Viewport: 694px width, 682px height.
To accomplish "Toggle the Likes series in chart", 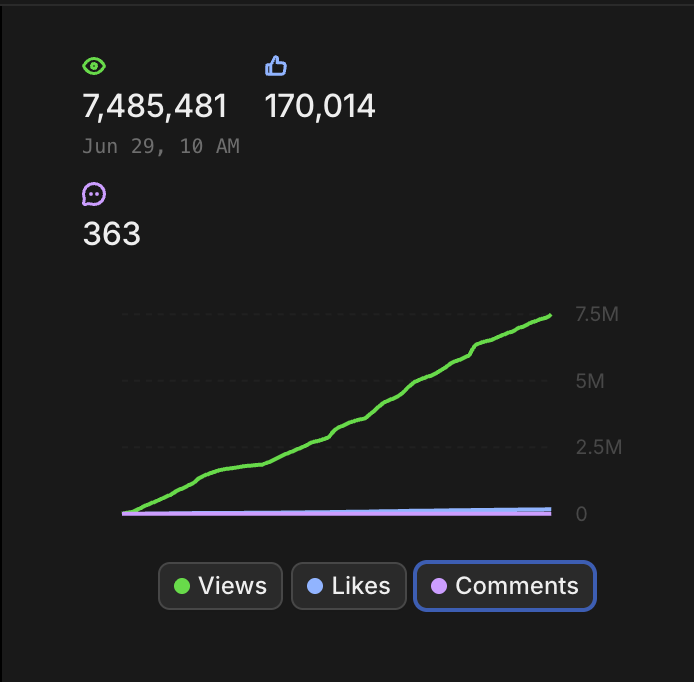I will pyautogui.click(x=348, y=586).
